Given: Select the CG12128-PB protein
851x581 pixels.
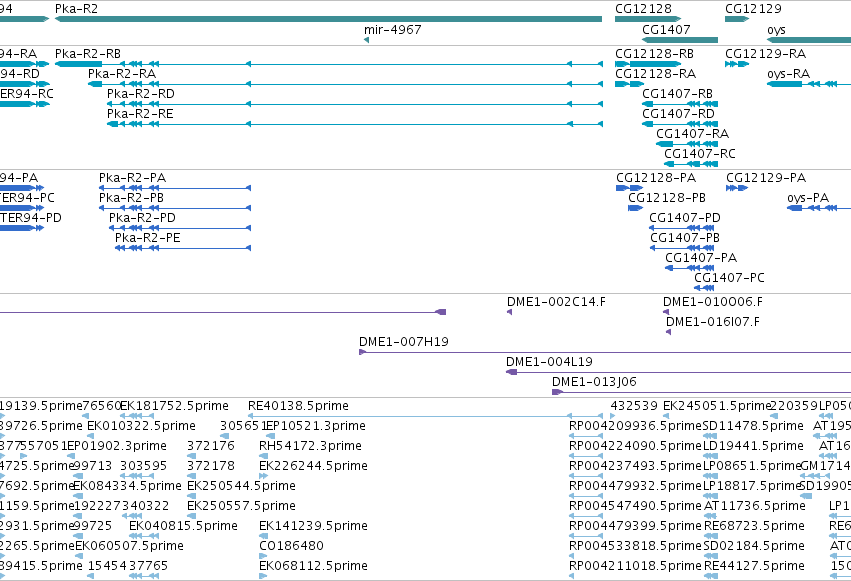Looking at the screenshot, I should click(666, 198).
